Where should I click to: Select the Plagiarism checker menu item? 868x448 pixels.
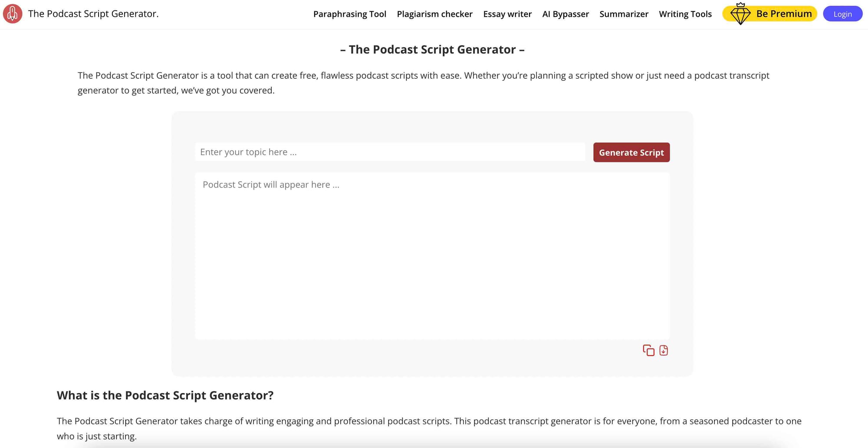pos(434,14)
